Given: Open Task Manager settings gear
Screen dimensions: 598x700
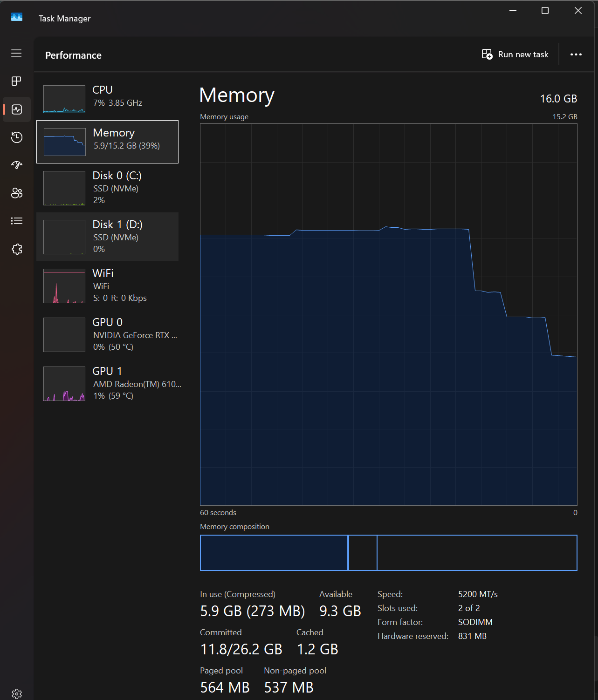Looking at the screenshot, I should [x=16, y=693].
